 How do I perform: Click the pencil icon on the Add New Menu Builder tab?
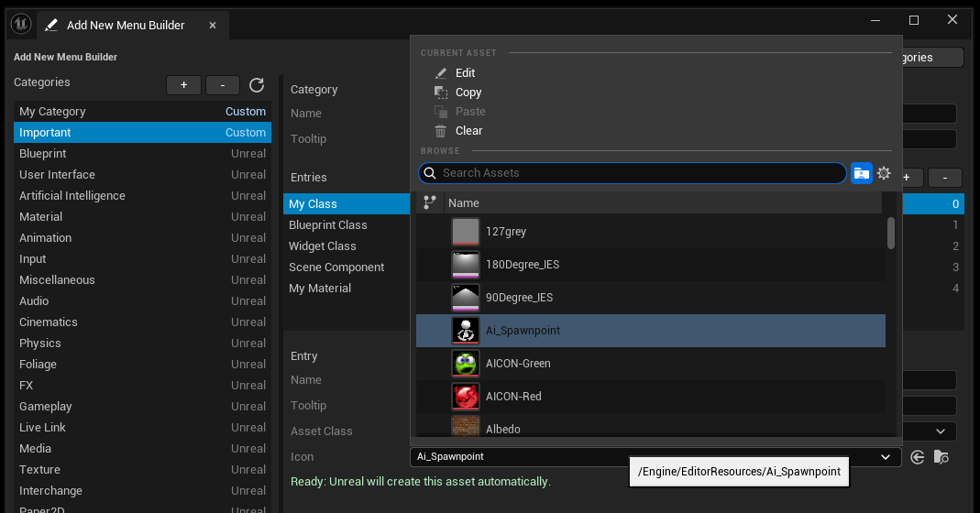(x=51, y=25)
